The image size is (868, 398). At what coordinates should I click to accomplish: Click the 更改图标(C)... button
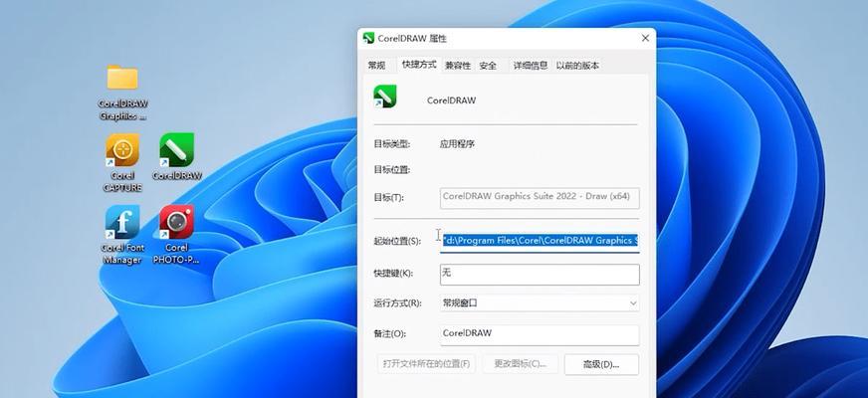(x=520, y=364)
